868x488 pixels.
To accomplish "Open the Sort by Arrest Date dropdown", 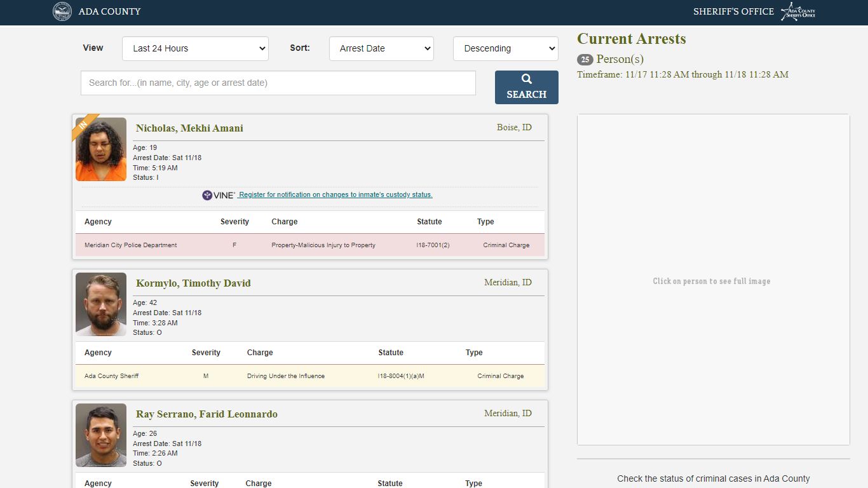I will [x=381, y=48].
